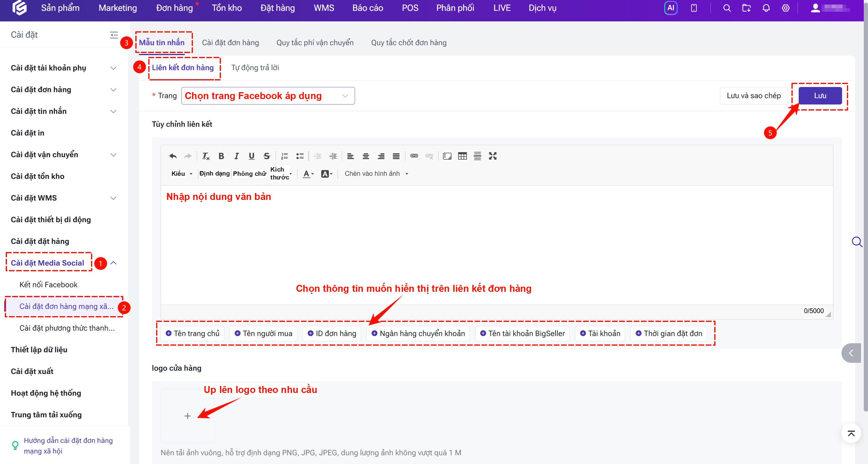Open the Hướng dẫn cài đặt đơn hàng link
This screenshot has width=868, height=464.
68,445
